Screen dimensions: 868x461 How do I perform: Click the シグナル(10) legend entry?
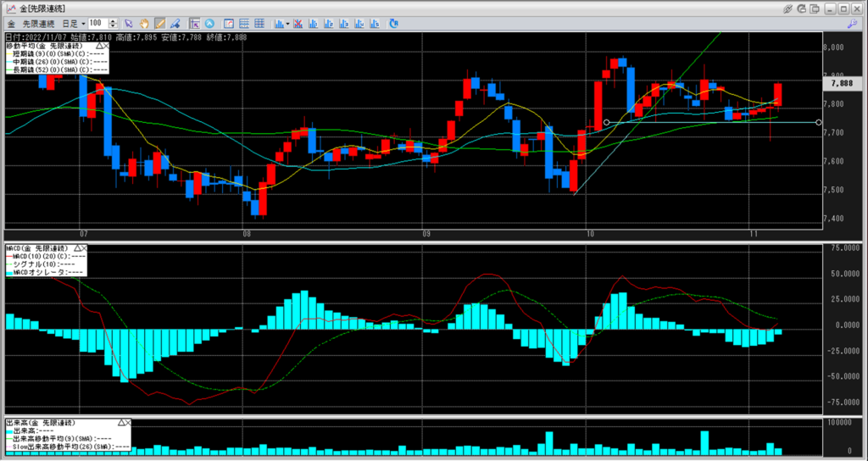pyautogui.click(x=41, y=264)
